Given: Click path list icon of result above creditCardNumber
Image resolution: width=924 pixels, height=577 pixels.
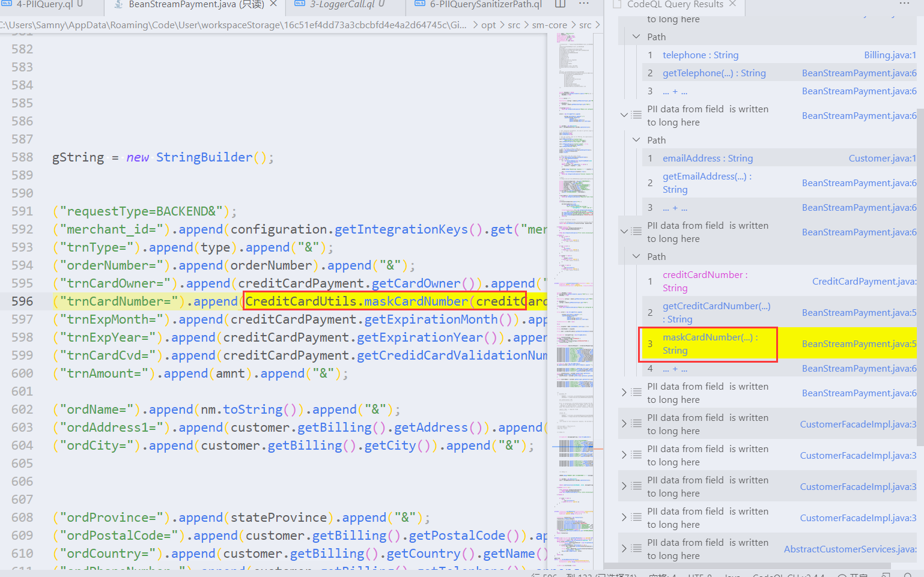Looking at the screenshot, I should [x=636, y=231].
